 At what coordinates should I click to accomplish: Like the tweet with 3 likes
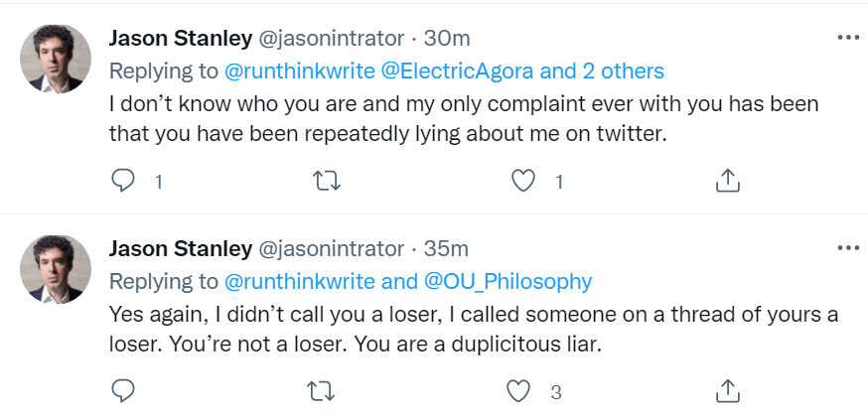(x=519, y=391)
